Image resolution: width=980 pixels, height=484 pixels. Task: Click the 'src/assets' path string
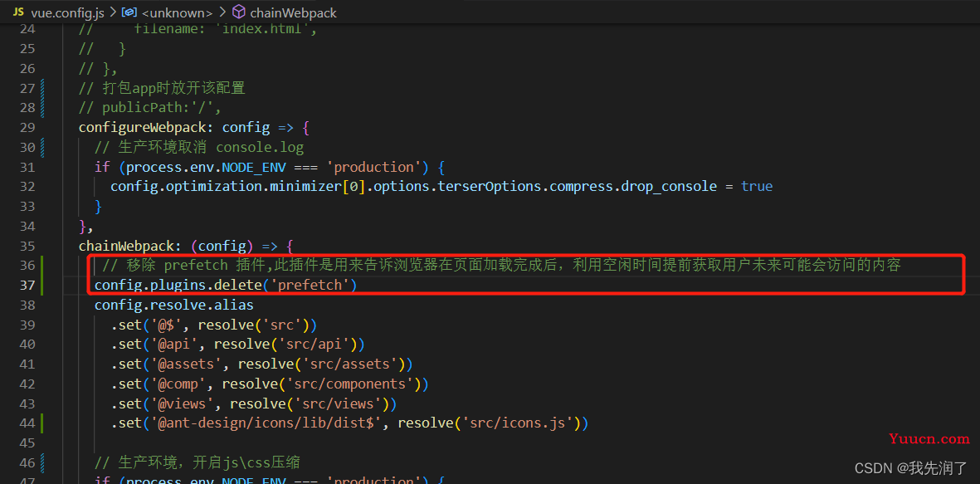pyautogui.click(x=350, y=364)
